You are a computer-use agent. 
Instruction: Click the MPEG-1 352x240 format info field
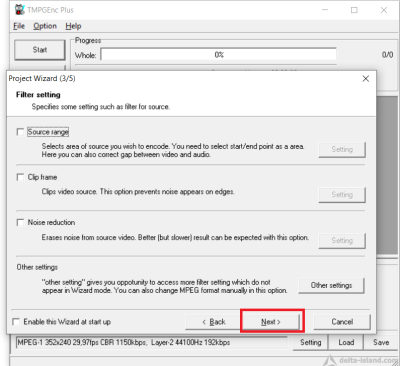(152, 342)
